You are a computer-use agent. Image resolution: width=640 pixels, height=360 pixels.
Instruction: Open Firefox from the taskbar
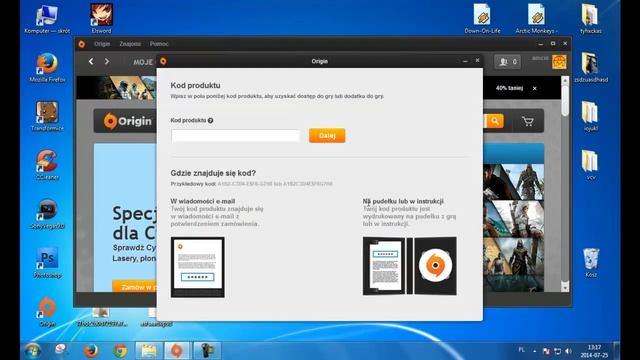coord(91,351)
